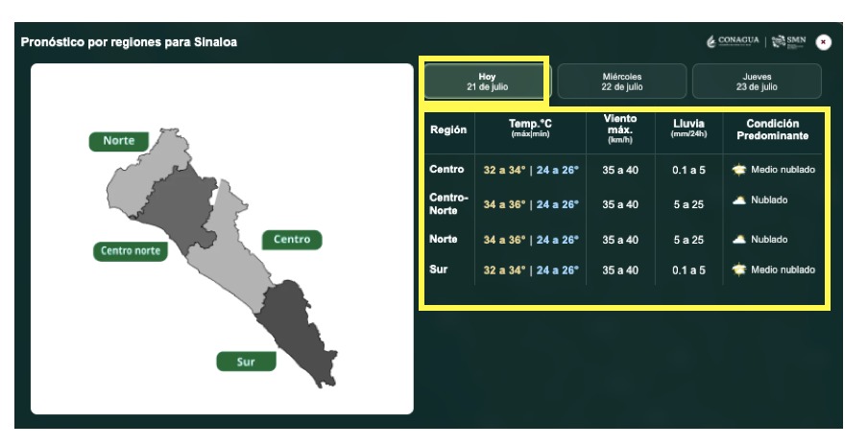Click the cloud icon in Norte row
The width and height of the screenshot is (868, 446).
tap(739, 239)
